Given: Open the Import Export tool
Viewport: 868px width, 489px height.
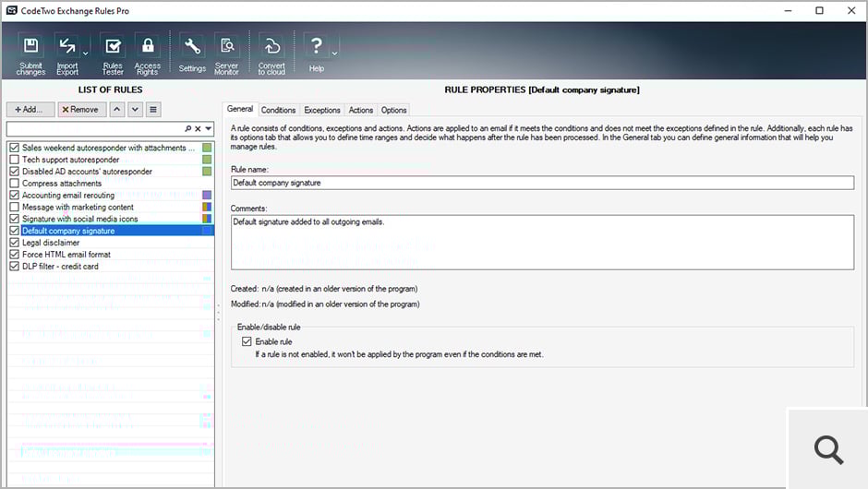Looking at the screenshot, I should click(x=67, y=54).
